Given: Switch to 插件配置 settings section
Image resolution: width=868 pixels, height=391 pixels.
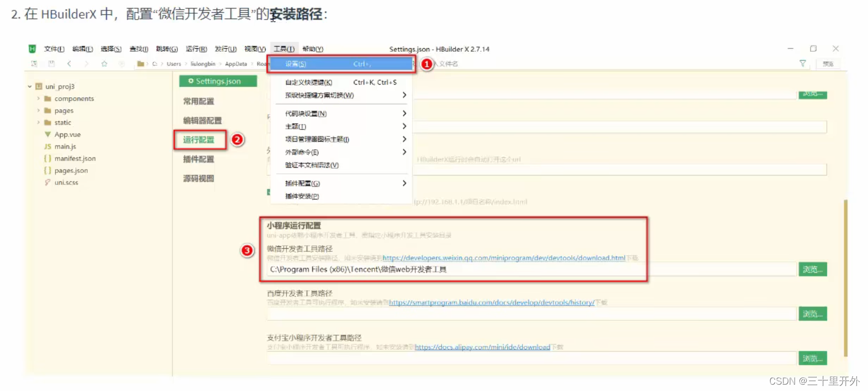Looking at the screenshot, I should point(199,159).
